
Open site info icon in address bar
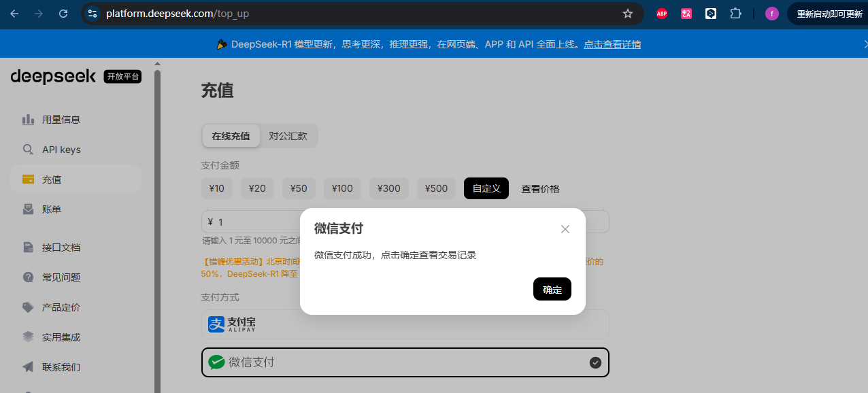pyautogui.click(x=93, y=14)
